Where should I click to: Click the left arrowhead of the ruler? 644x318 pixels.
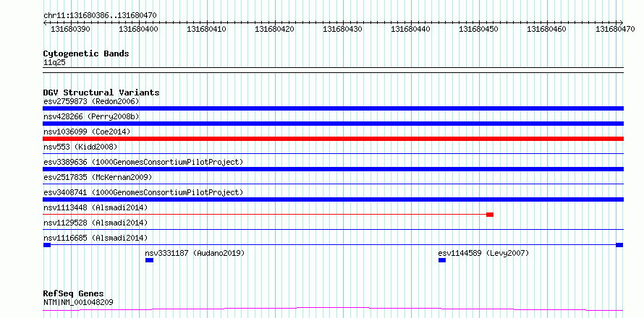tap(45, 22)
